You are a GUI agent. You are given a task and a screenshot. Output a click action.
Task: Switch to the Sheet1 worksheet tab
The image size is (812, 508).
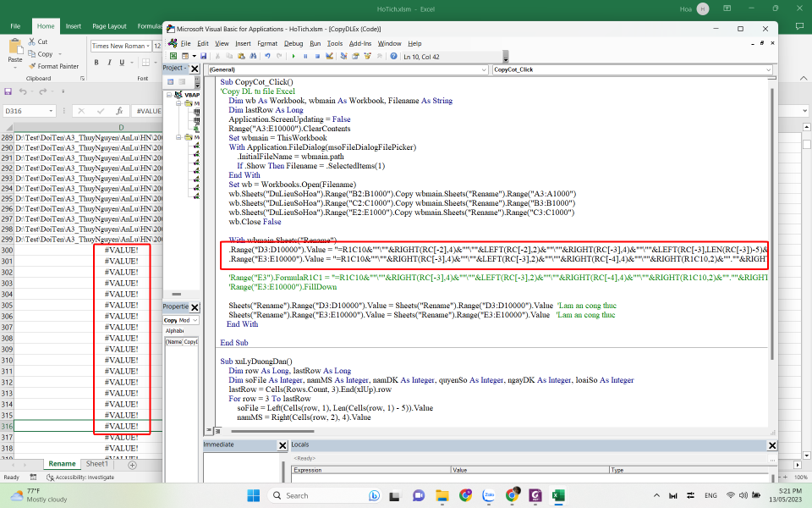click(x=96, y=464)
